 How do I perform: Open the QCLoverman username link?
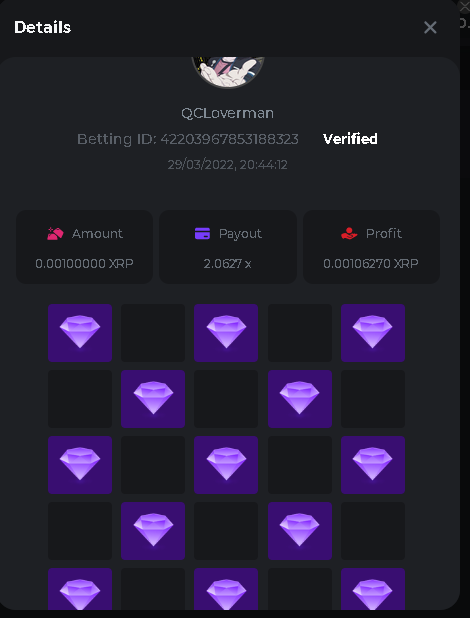point(228,114)
